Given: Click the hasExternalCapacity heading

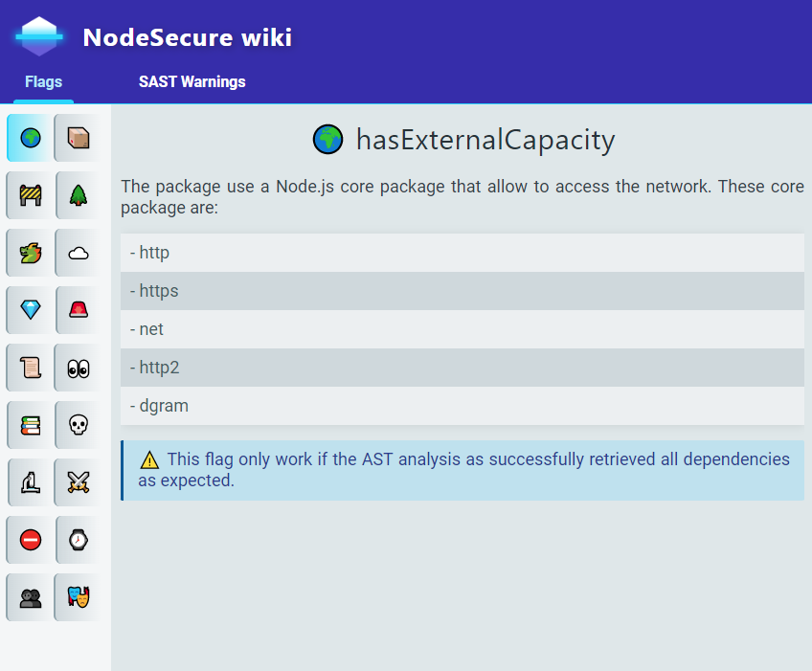Looking at the screenshot, I should pyautogui.click(x=485, y=140).
